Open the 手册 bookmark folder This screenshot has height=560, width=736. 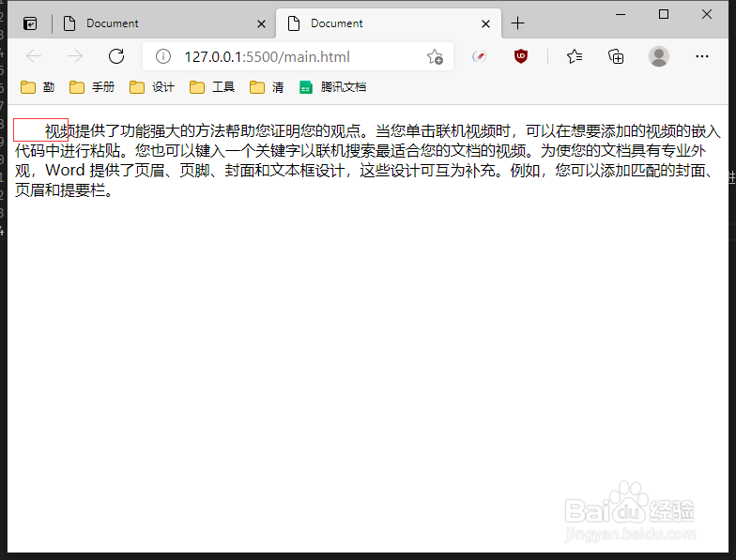pos(92,87)
